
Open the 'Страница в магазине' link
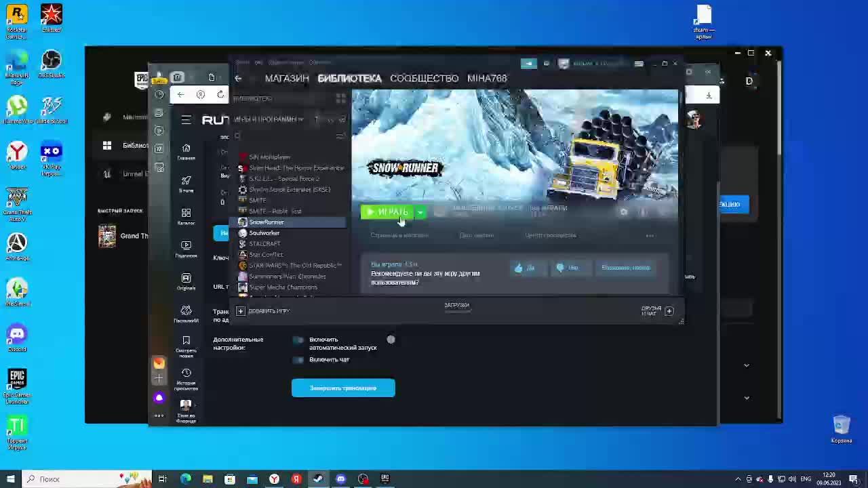click(399, 235)
